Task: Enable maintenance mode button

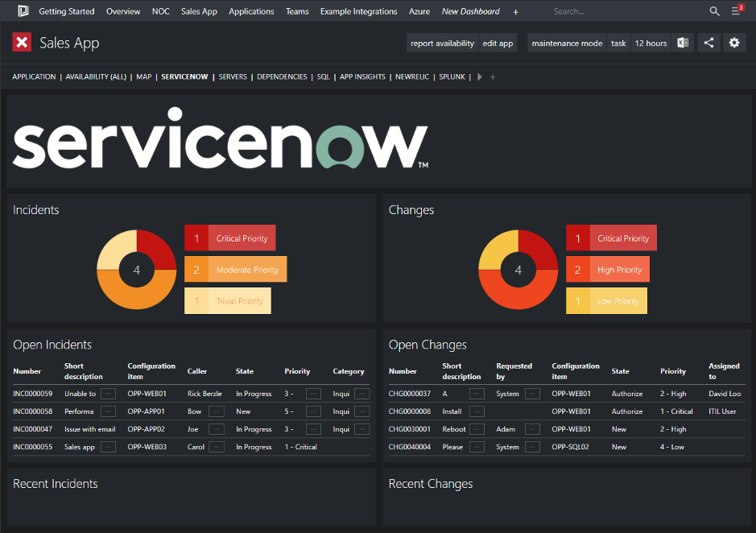Action: coord(567,43)
